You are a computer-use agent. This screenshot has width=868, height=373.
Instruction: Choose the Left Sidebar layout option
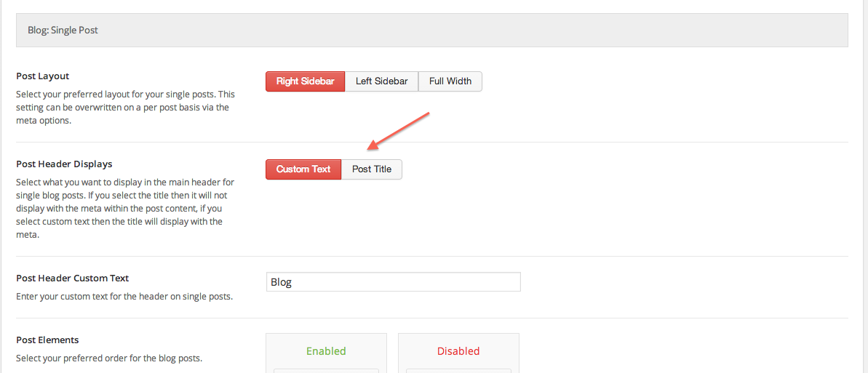[x=381, y=81]
